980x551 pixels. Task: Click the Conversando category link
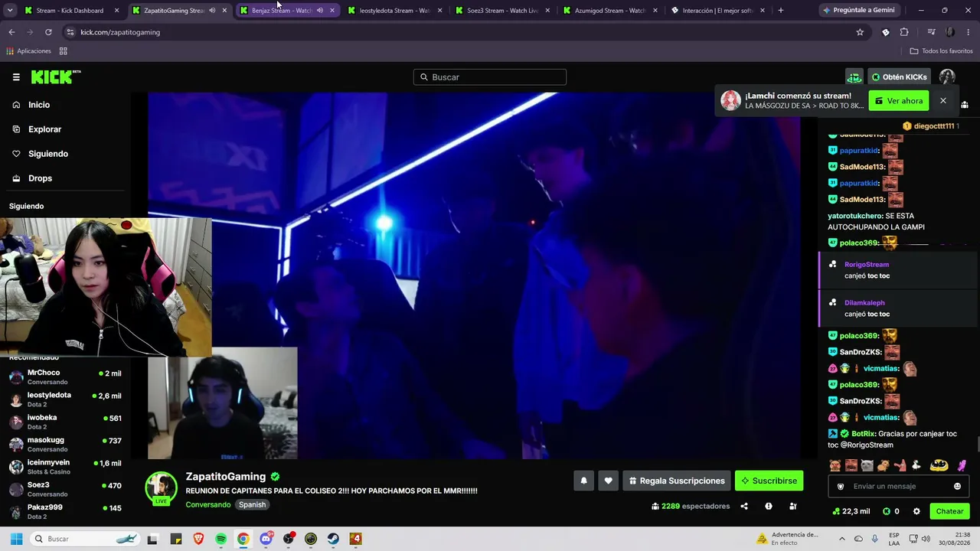[207, 505]
